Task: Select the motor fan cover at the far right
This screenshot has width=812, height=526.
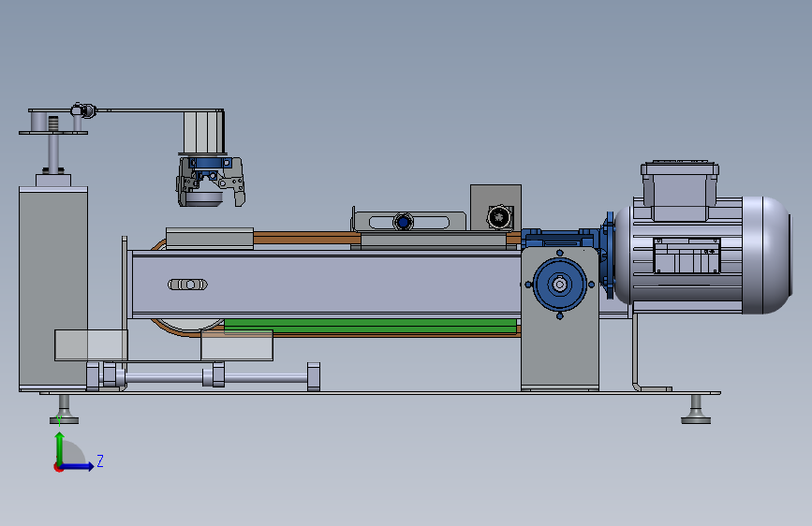Action: coord(767,256)
